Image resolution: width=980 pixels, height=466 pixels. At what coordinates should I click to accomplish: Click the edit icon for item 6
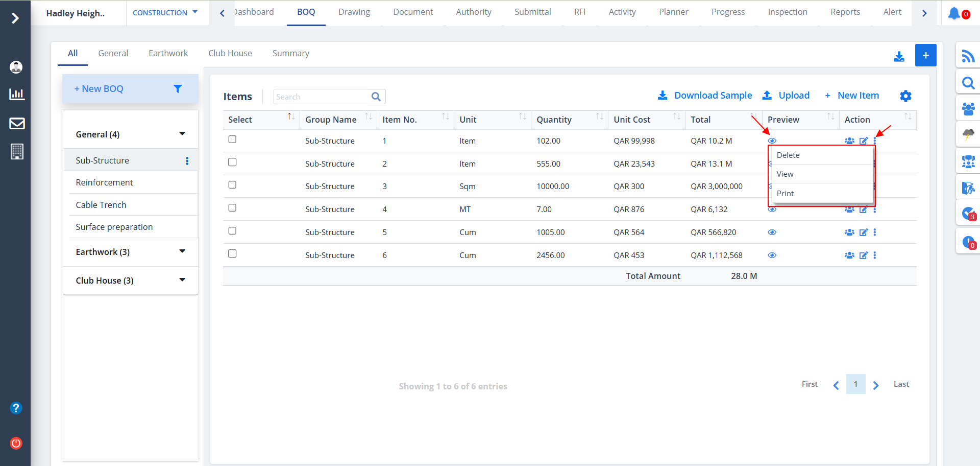point(863,255)
